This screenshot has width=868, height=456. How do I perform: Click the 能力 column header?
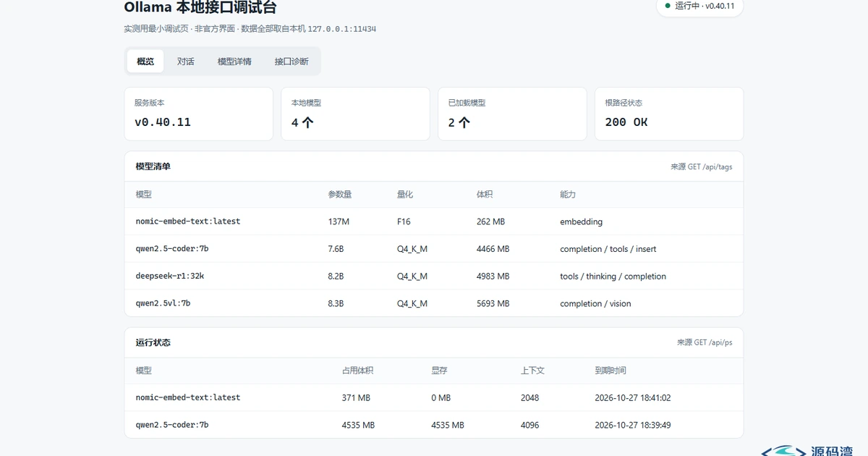click(568, 195)
